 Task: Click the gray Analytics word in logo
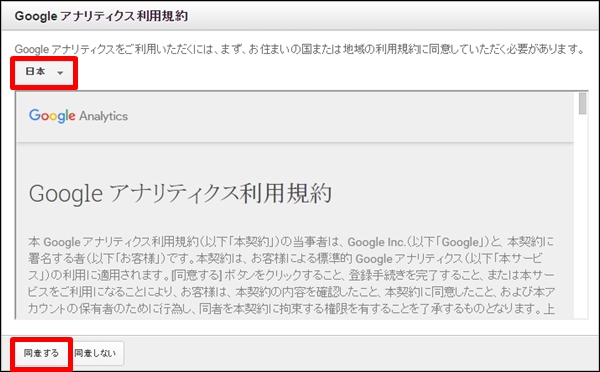point(103,116)
